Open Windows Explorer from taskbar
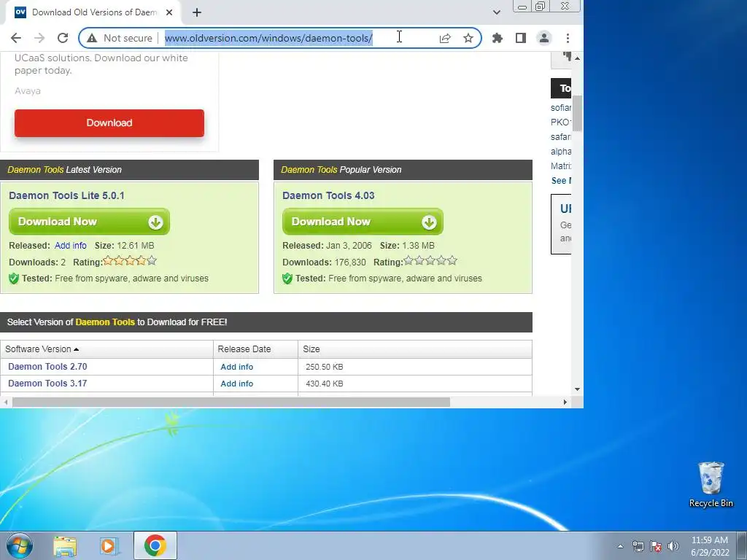The width and height of the screenshot is (747, 560). click(65, 546)
